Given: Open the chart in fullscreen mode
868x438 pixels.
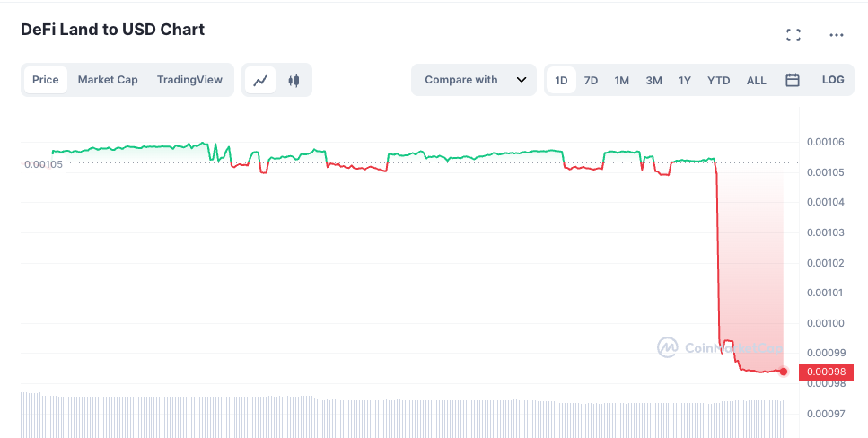Looking at the screenshot, I should [x=793, y=35].
